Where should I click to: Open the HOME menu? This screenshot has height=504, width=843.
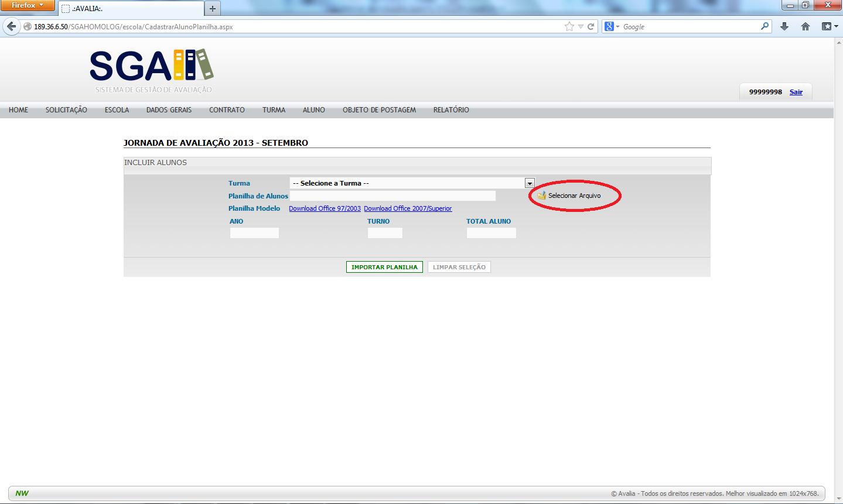pos(18,110)
